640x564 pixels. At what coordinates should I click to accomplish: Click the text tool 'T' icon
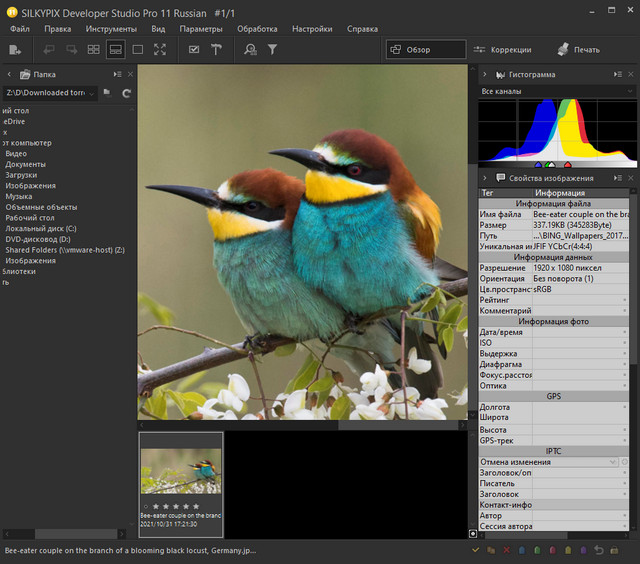tap(216, 49)
